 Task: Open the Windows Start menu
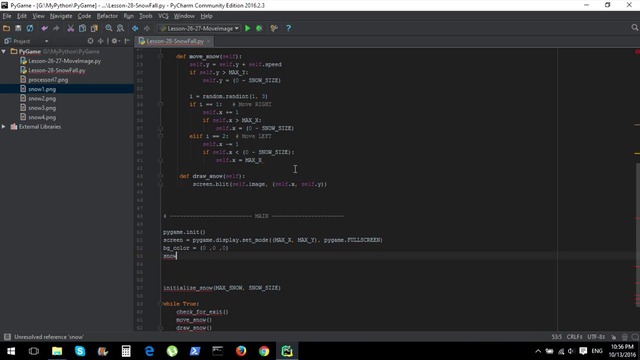click(11, 351)
